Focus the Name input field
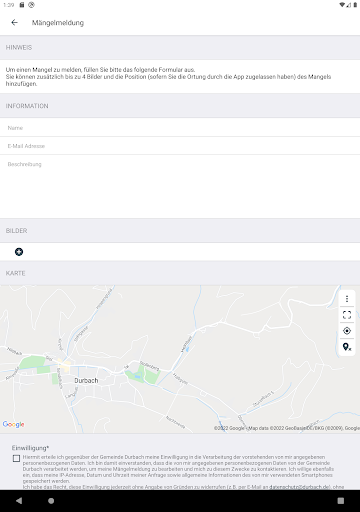 [180, 128]
